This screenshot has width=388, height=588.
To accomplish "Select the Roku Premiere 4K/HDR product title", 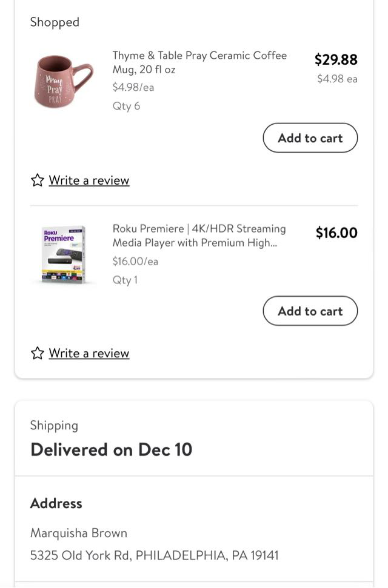I will click(199, 236).
